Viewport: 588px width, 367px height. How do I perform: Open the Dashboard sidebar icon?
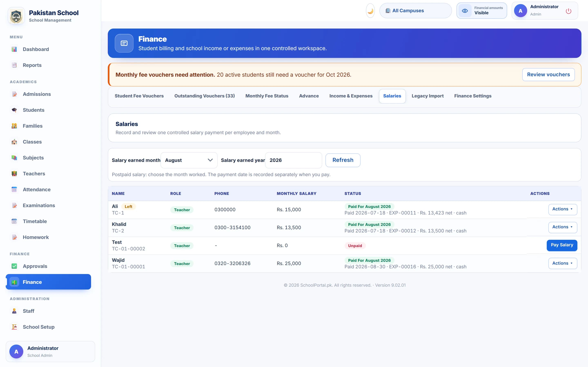tap(14, 49)
